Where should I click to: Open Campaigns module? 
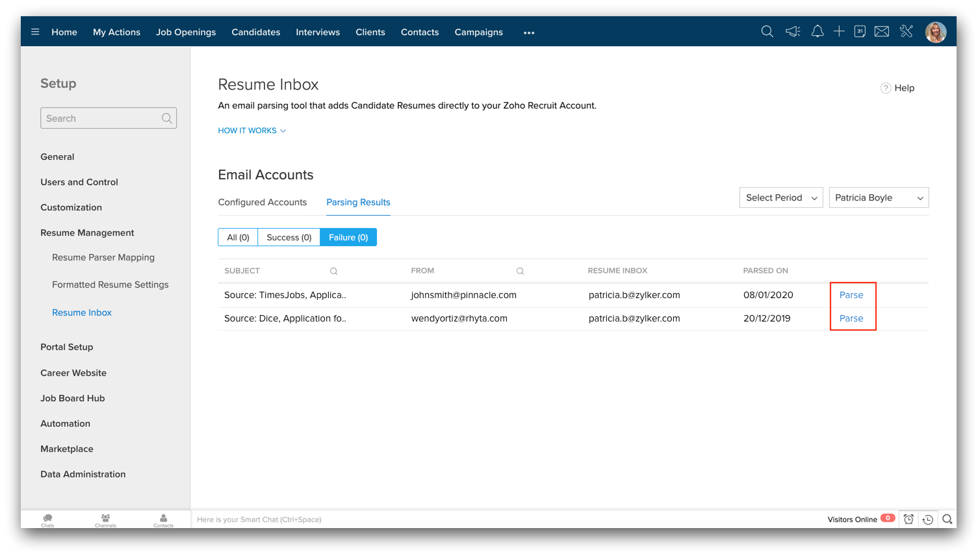click(479, 32)
